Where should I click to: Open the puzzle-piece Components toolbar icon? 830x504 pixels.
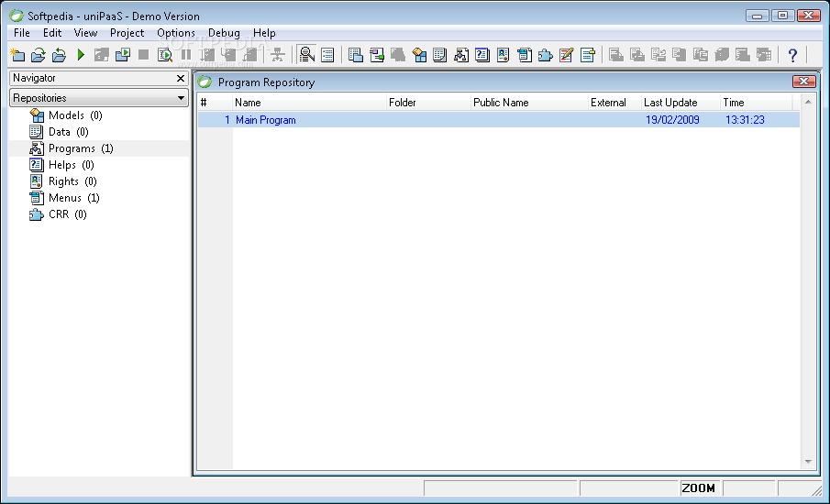pos(545,54)
